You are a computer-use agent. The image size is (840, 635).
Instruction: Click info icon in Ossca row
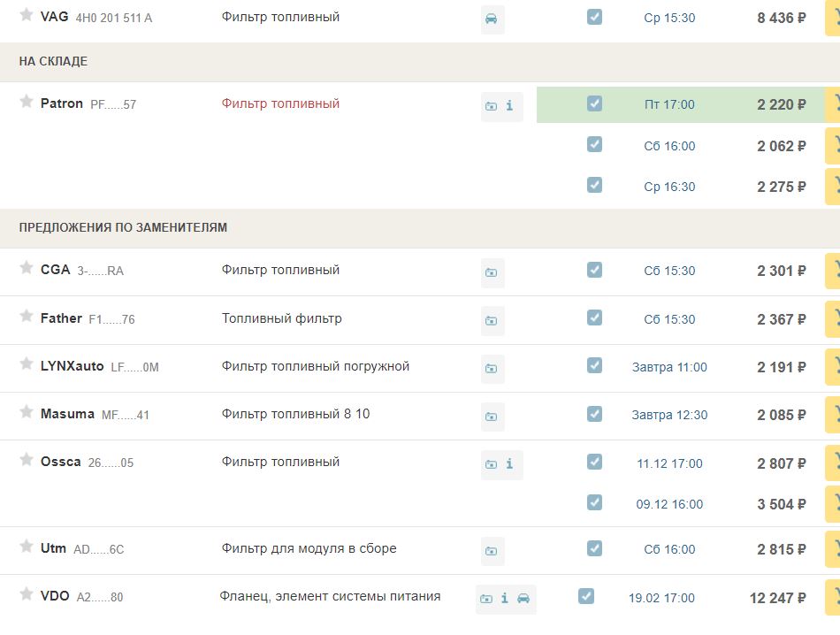pos(509,463)
